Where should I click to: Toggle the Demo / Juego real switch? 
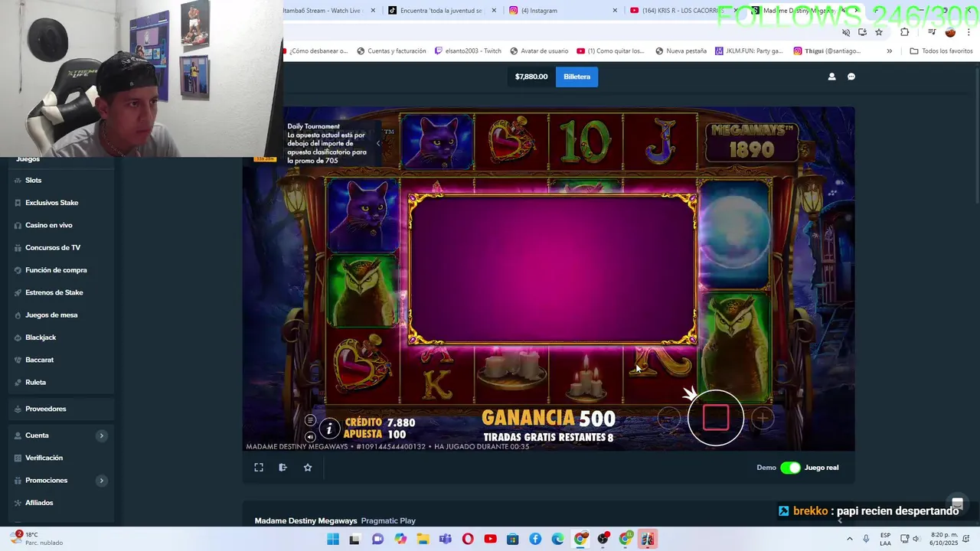(790, 468)
